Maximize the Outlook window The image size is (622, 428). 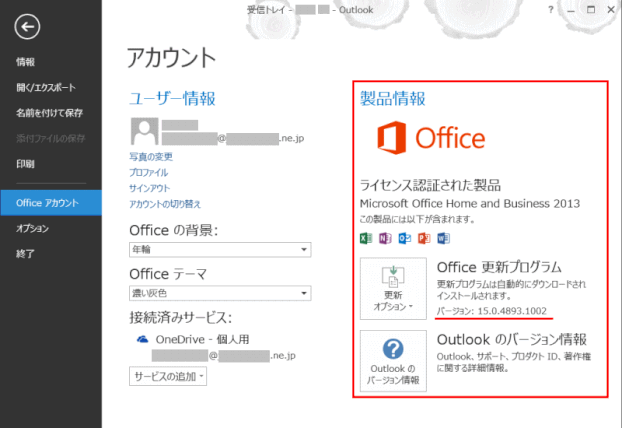[x=591, y=10]
